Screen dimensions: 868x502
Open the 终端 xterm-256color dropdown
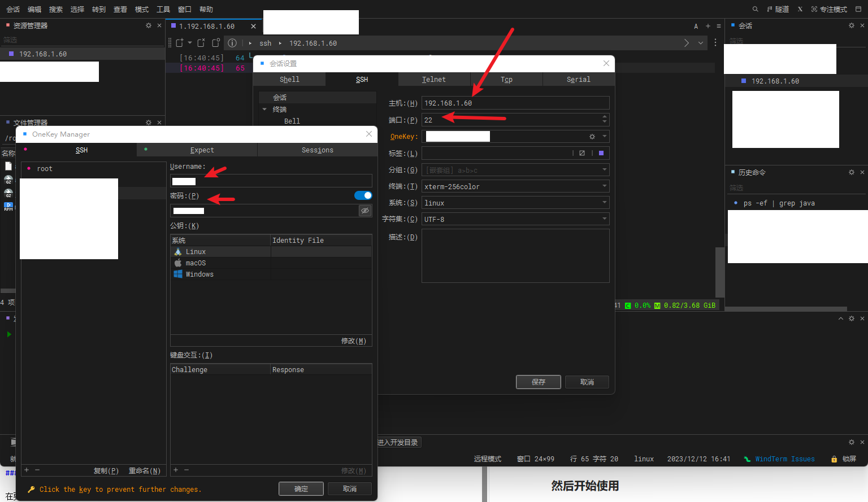pos(605,186)
